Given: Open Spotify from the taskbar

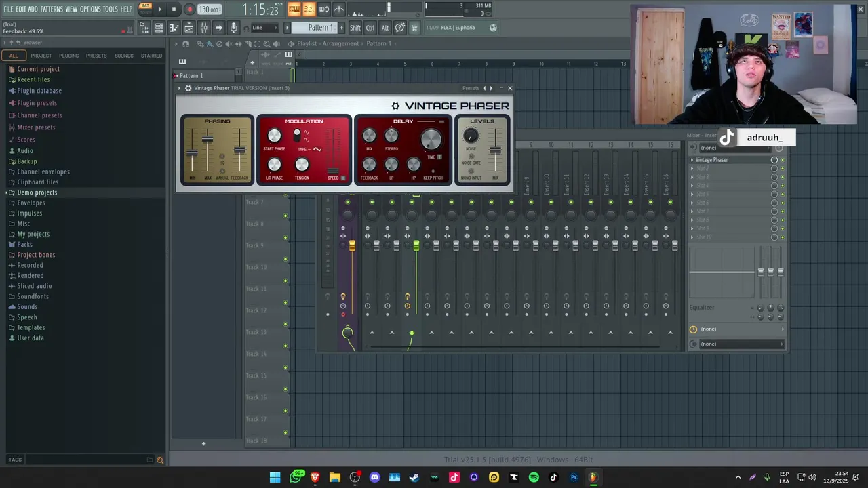Looking at the screenshot, I should pyautogui.click(x=534, y=477).
